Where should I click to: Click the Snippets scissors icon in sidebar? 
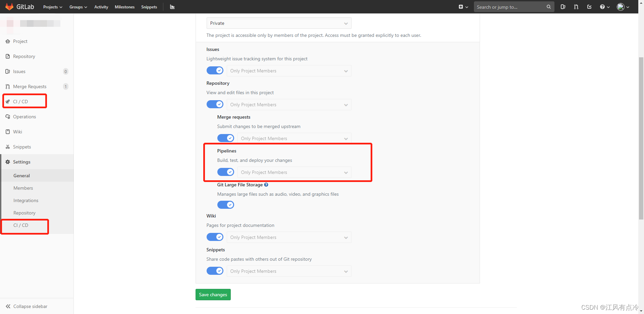coord(8,147)
